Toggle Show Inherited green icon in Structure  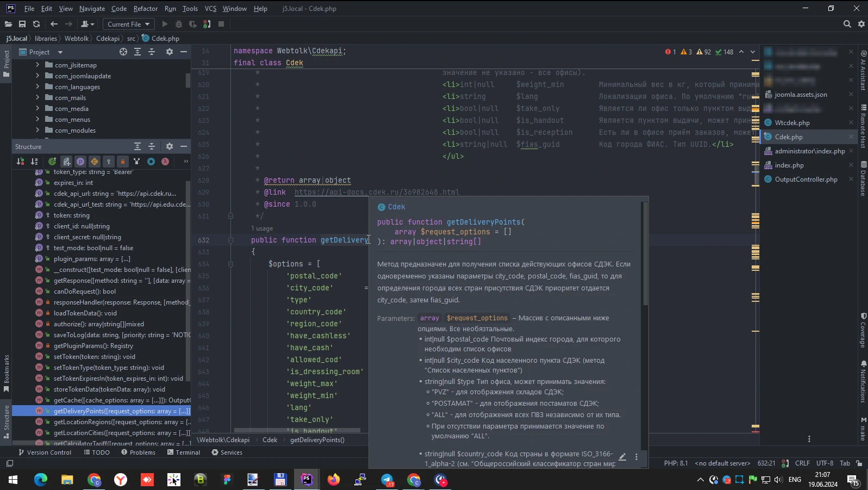(52, 162)
